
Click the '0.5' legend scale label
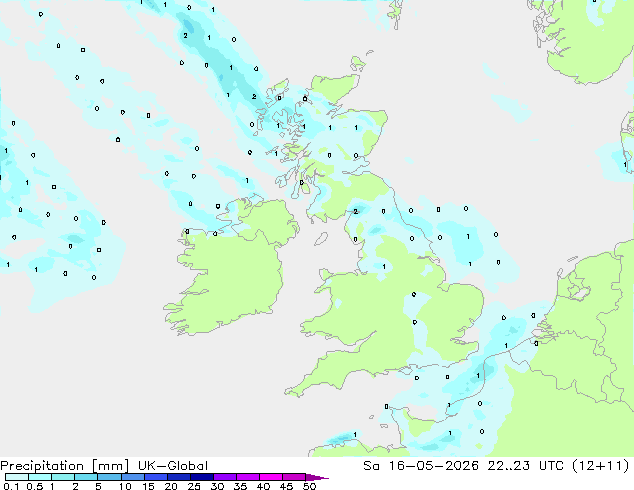(x=35, y=486)
